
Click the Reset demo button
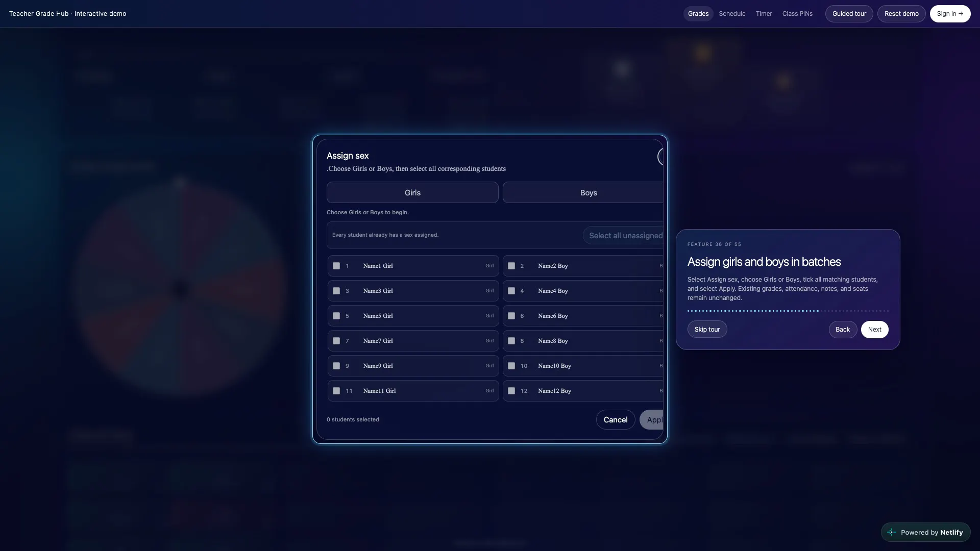(901, 14)
